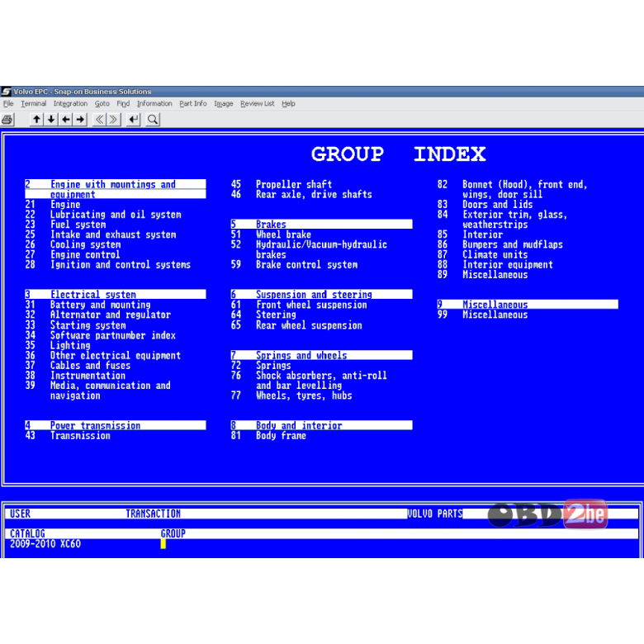
Task: Select group header 8 Body and interior
Action: point(322,425)
